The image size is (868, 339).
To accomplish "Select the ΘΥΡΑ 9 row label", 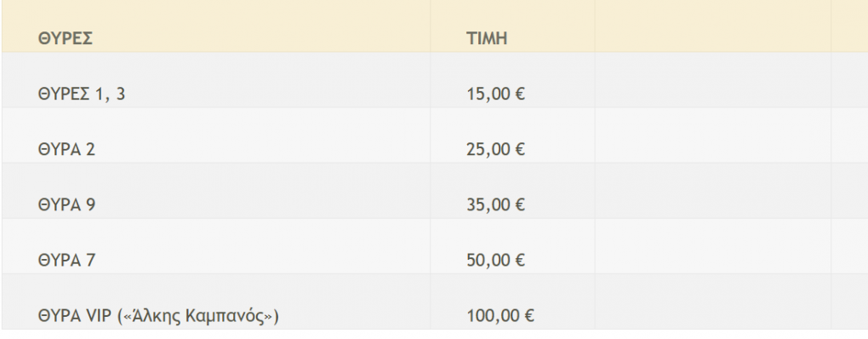I will [66, 205].
